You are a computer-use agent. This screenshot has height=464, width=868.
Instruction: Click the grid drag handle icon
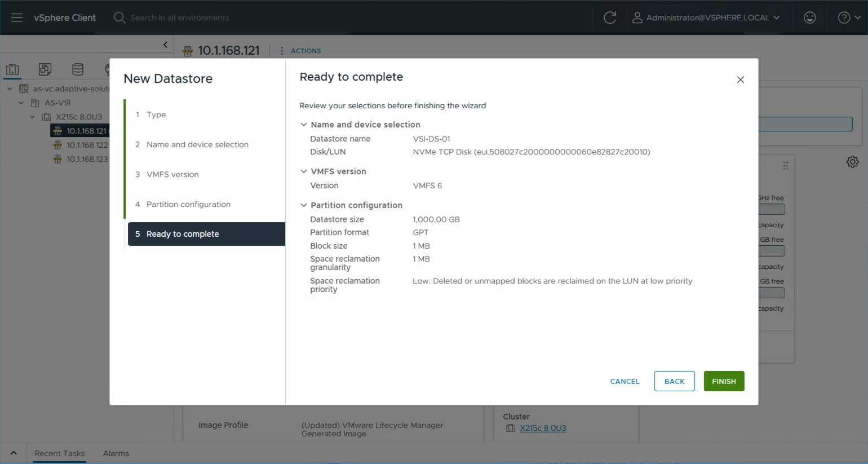point(786,165)
